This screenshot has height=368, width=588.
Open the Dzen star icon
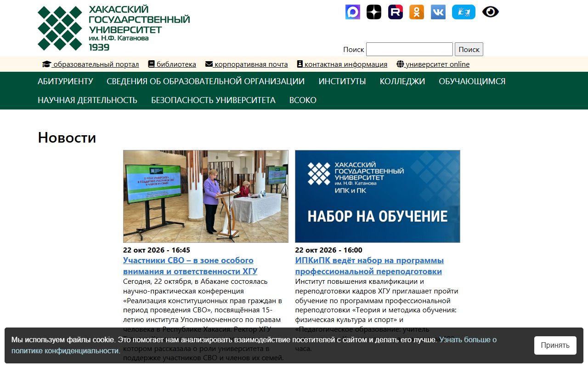pos(374,12)
